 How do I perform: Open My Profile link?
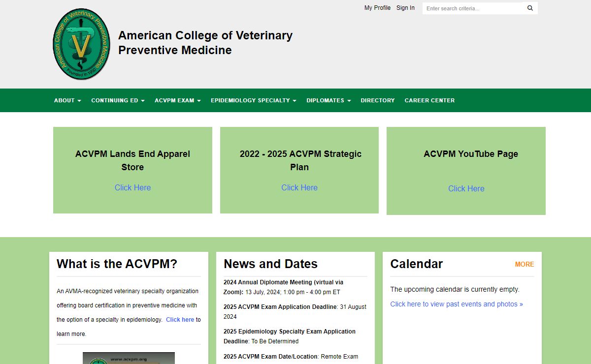[x=377, y=8]
